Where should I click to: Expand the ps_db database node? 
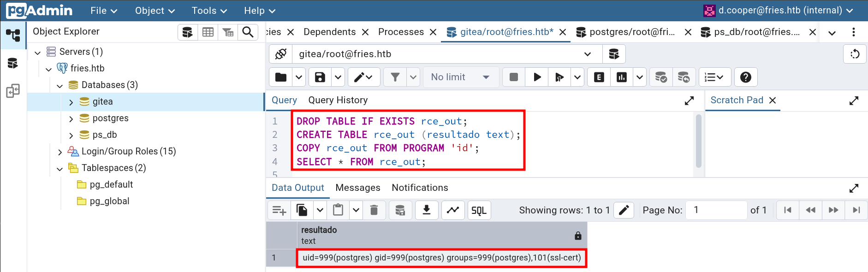(x=71, y=135)
